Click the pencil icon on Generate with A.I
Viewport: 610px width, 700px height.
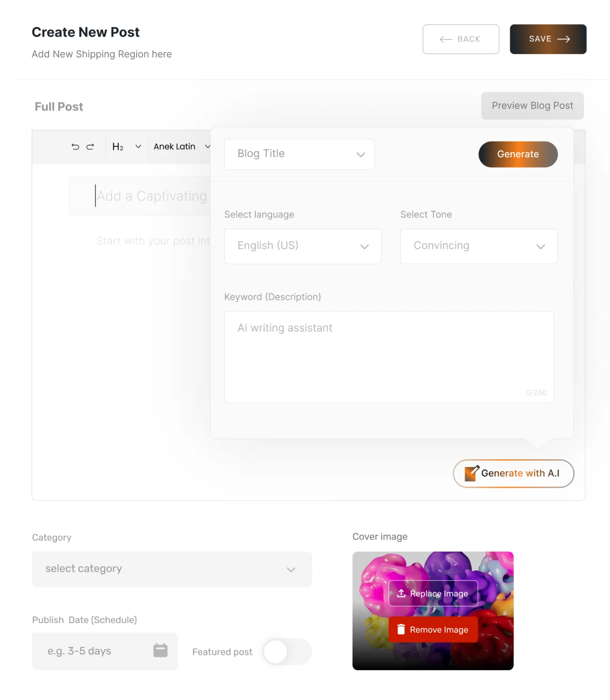click(472, 473)
